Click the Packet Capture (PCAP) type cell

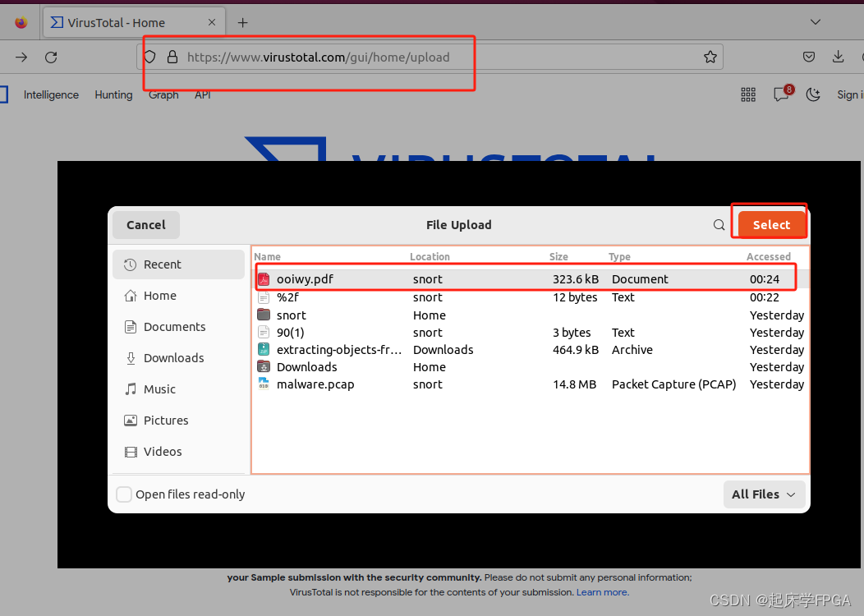click(x=674, y=384)
